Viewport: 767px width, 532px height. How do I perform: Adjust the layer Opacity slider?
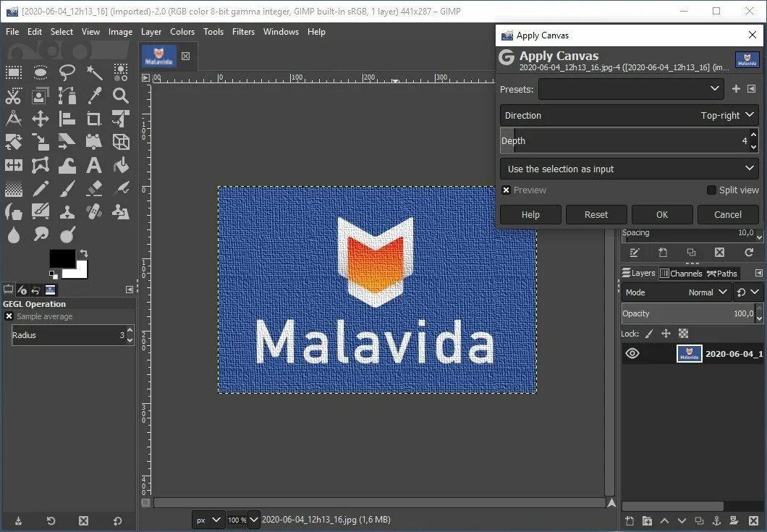(688, 313)
